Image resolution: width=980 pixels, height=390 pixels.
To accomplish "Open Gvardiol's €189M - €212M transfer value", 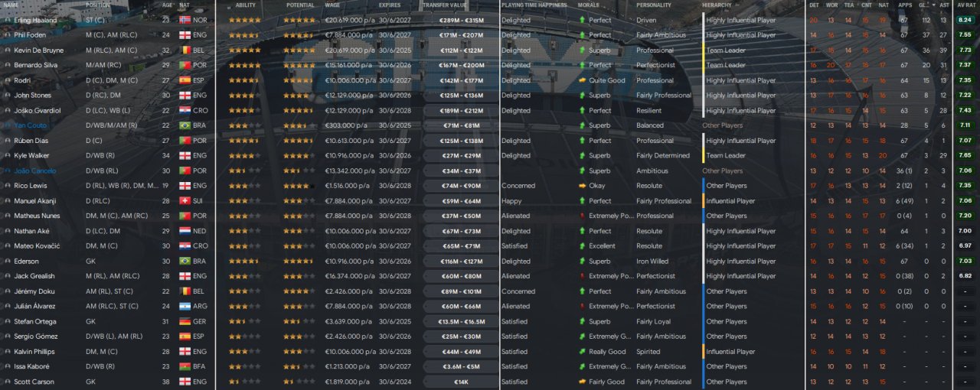I will (x=461, y=111).
